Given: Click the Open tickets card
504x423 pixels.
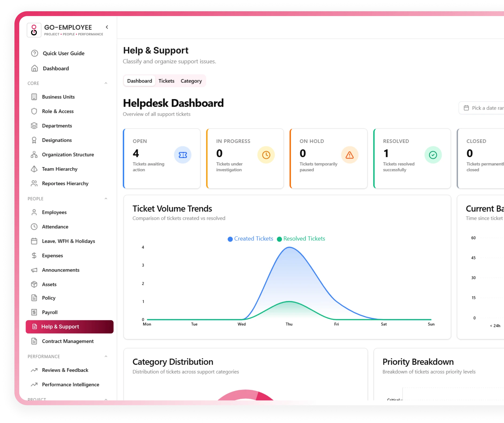Looking at the screenshot, I should point(162,159).
